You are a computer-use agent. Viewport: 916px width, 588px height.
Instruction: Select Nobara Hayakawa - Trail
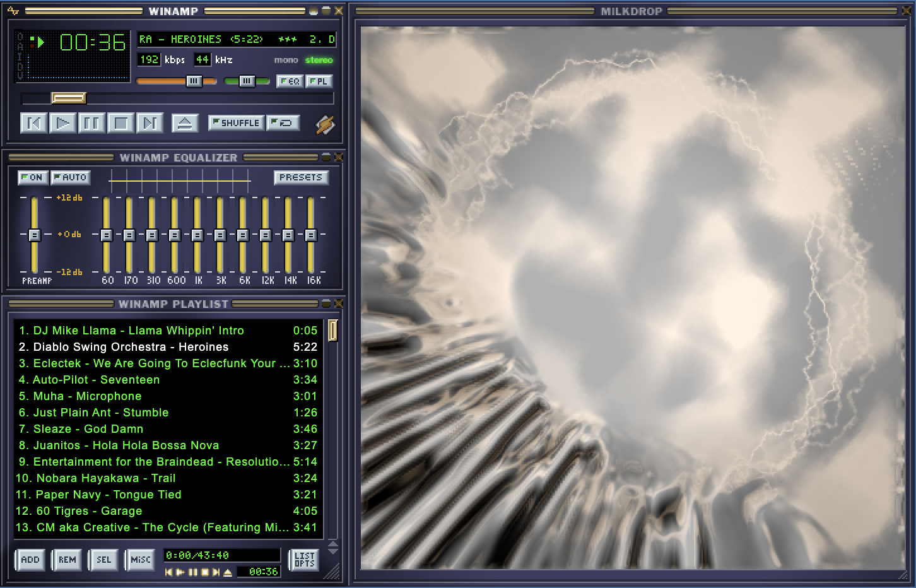168,478
